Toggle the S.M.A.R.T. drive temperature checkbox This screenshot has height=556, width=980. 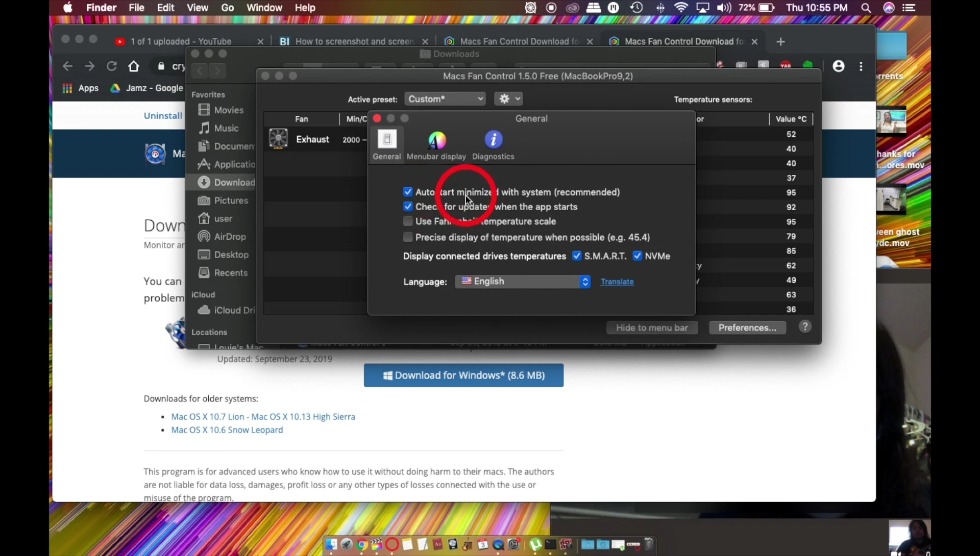click(x=577, y=256)
